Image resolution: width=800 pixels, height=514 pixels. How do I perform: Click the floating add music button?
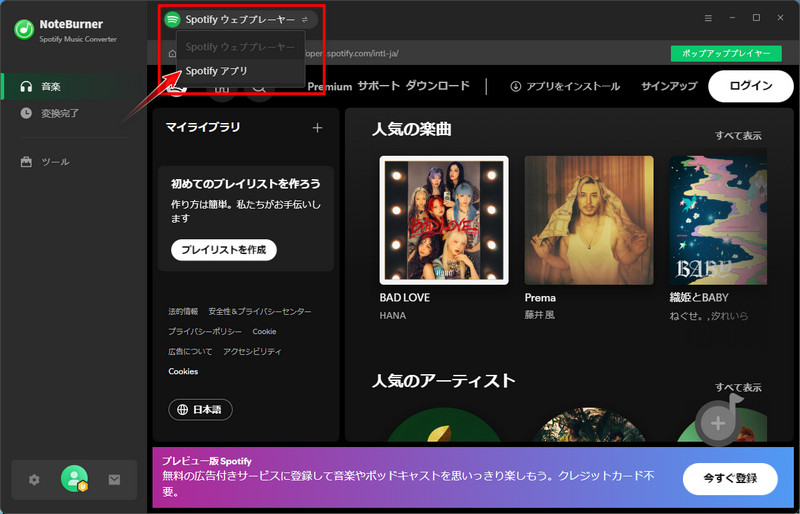point(718,422)
